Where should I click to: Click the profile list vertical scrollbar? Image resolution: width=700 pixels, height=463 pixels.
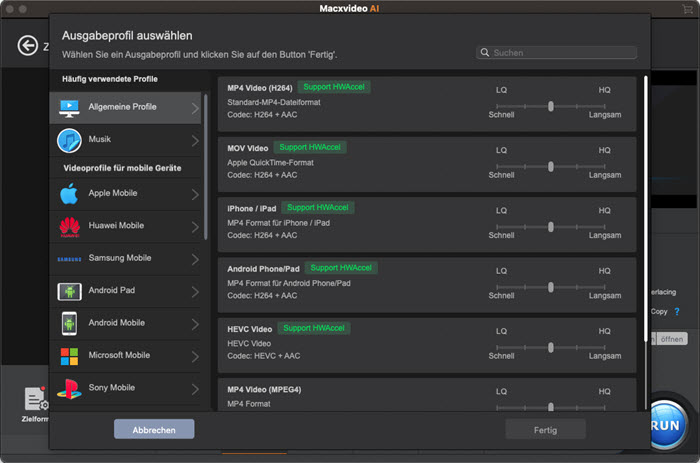[x=646, y=210]
